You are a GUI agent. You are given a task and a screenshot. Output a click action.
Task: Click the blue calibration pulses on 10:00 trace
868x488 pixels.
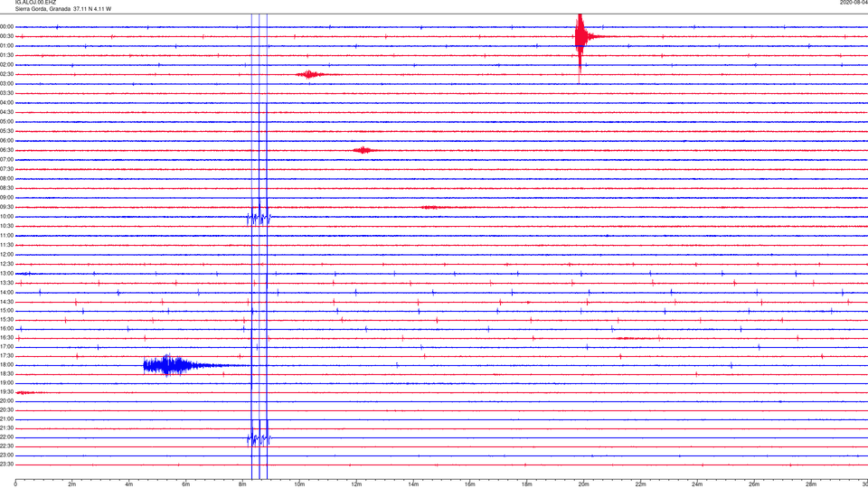(x=259, y=217)
